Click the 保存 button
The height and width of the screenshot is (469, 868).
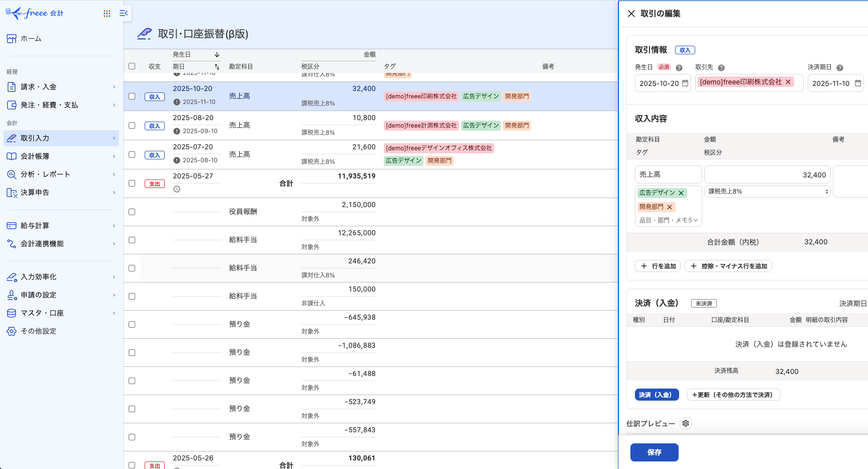pyautogui.click(x=654, y=452)
